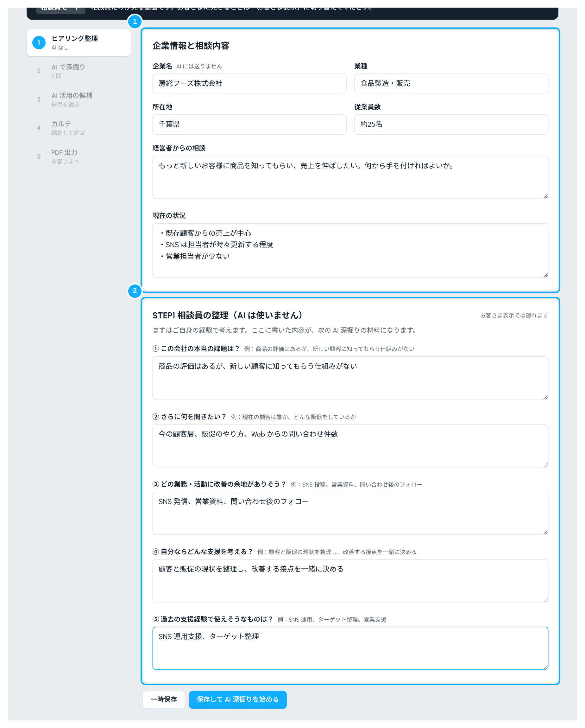
Task: Click the note お客さま表示では隠れます
Action: 514,316
